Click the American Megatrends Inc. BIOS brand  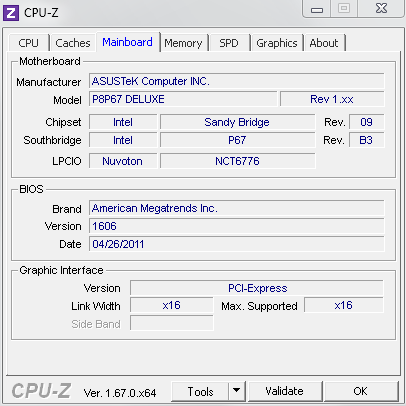tap(236, 208)
